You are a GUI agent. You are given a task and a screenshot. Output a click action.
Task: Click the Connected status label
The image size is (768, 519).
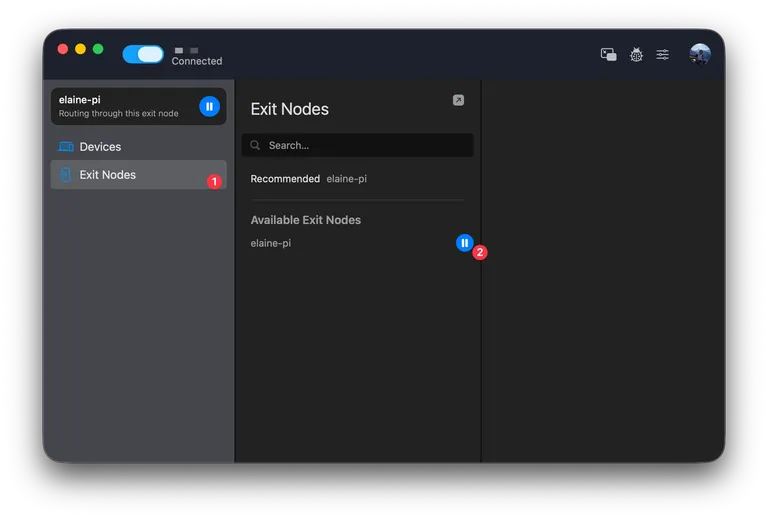tap(197, 61)
